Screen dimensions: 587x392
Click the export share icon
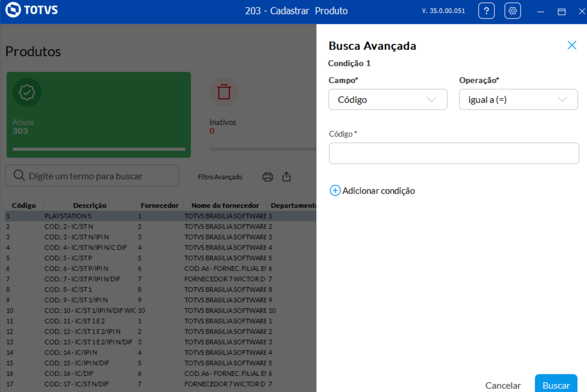pyautogui.click(x=287, y=177)
